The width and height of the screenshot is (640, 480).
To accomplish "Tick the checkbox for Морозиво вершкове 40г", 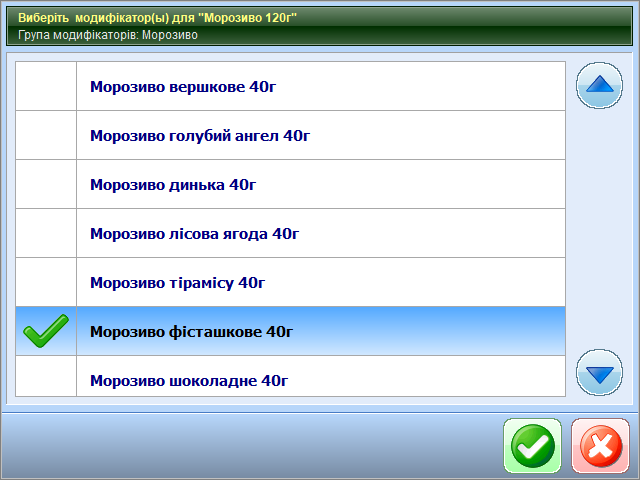I will coord(46,86).
